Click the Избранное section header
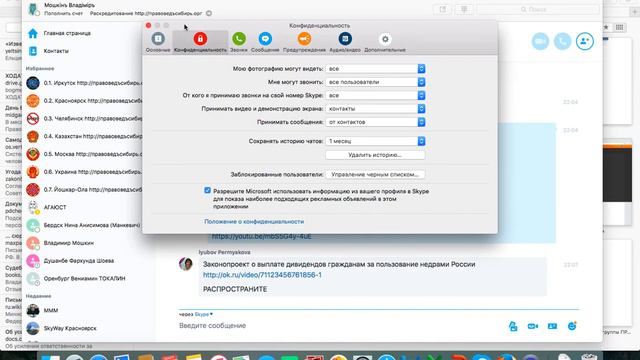This screenshot has height=360, width=640. coord(40,69)
